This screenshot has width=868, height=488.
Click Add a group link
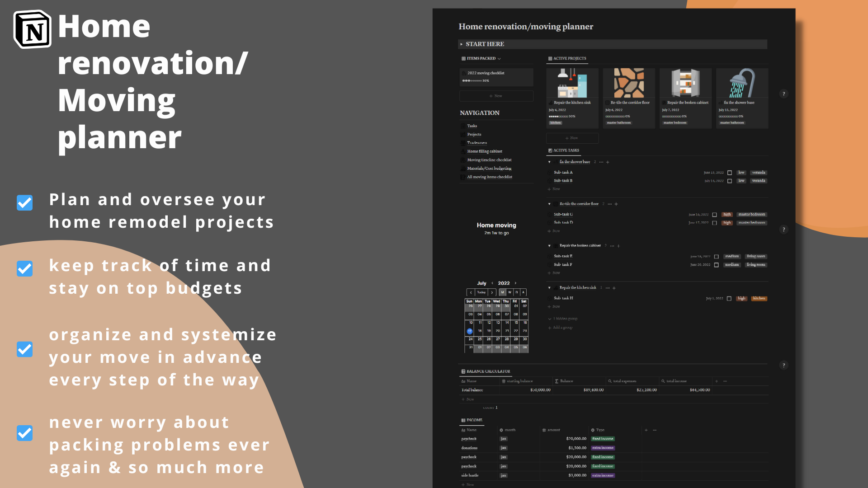pyautogui.click(x=562, y=328)
